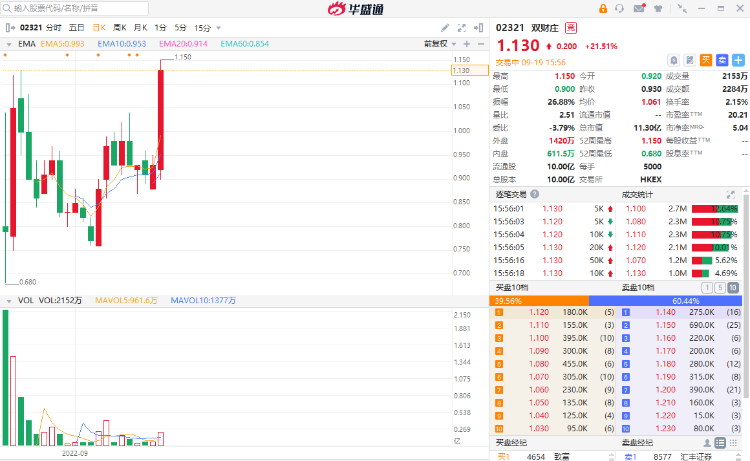
Task: Select the 1分 one-minute chart tab
Action: tap(160, 28)
